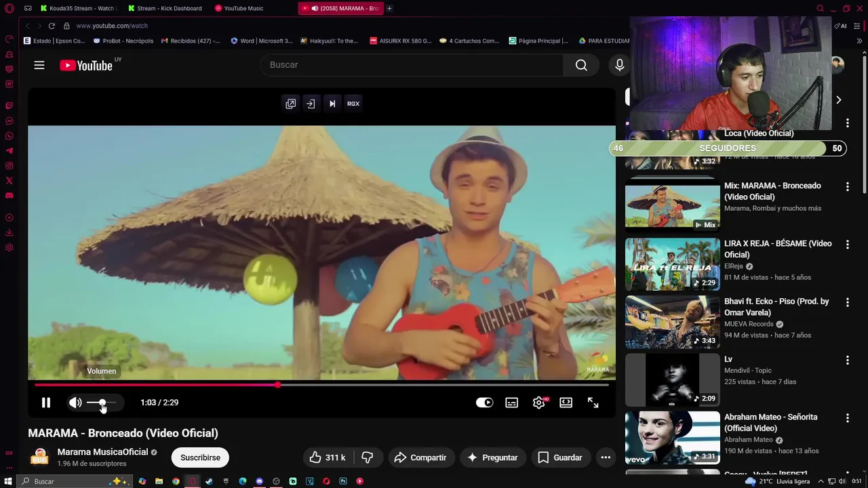Open Messenger in the browser sidebar

[x=9, y=121]
